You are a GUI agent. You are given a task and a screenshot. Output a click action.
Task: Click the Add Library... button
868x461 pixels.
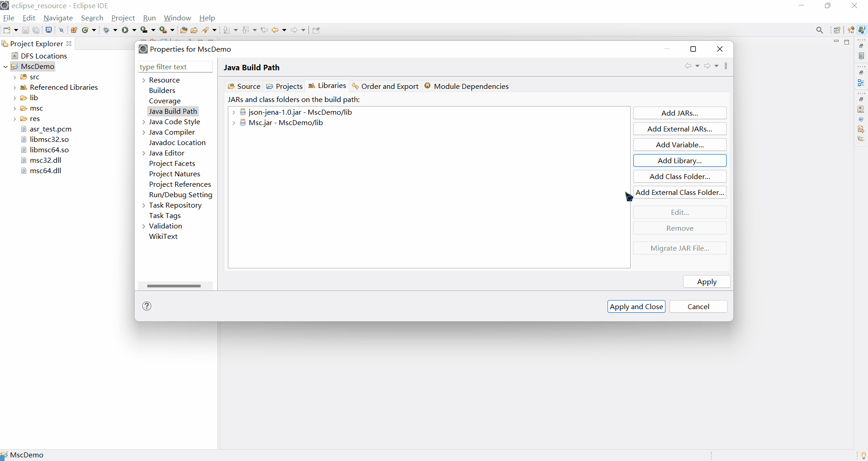[680, 160]
